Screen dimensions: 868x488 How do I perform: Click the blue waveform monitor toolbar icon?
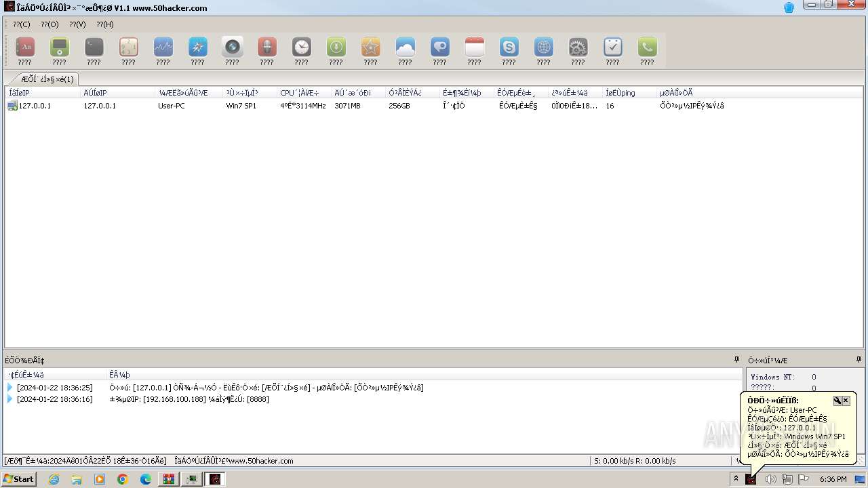(x=163, y=47)
